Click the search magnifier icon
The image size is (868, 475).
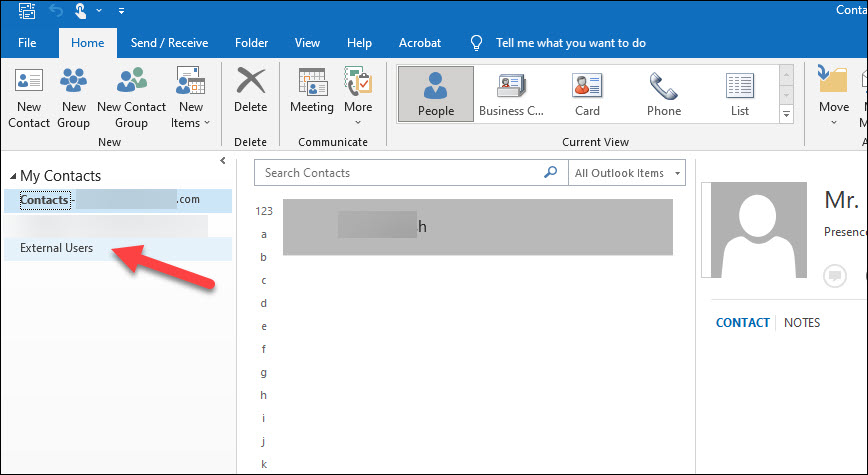point(550,172)
